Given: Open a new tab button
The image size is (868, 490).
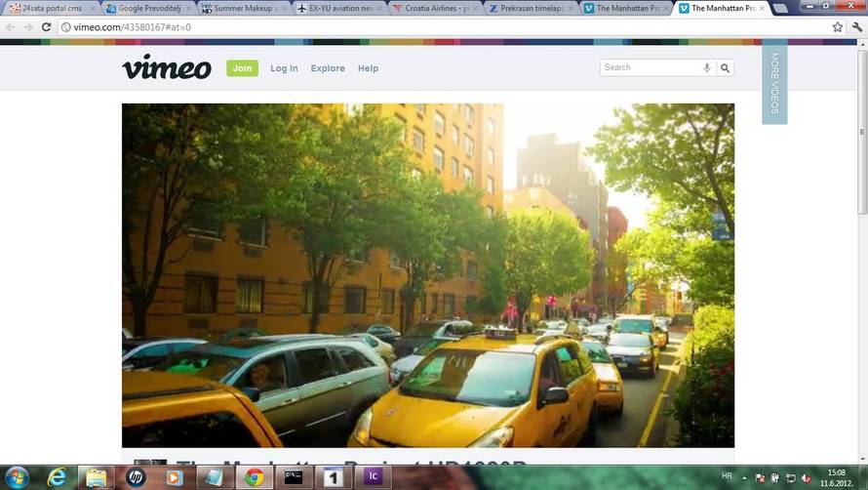Looking at the screenshot, I should [x=780, y=9].
